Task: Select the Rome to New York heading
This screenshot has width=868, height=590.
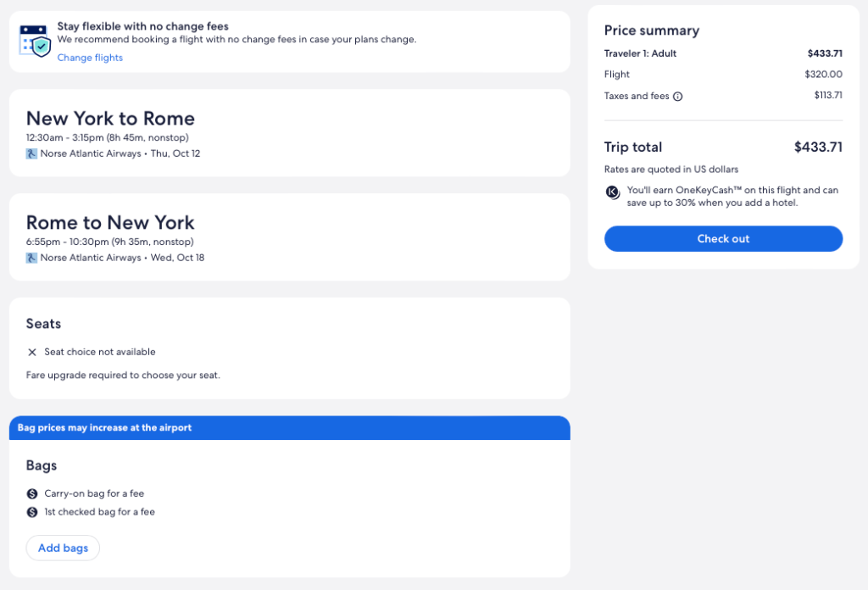Action: 110,222
